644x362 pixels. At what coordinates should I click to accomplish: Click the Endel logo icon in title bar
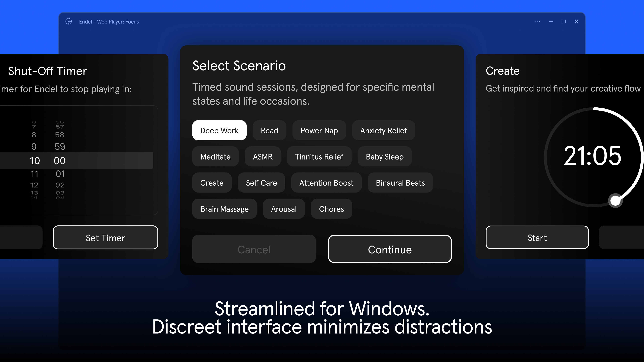68,21
